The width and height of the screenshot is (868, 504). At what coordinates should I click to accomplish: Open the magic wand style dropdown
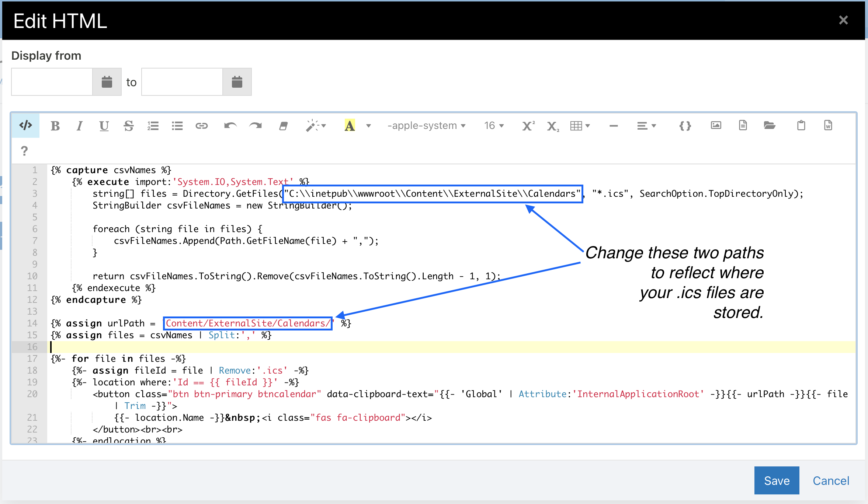pyautogui.click(x=316, y=126)
